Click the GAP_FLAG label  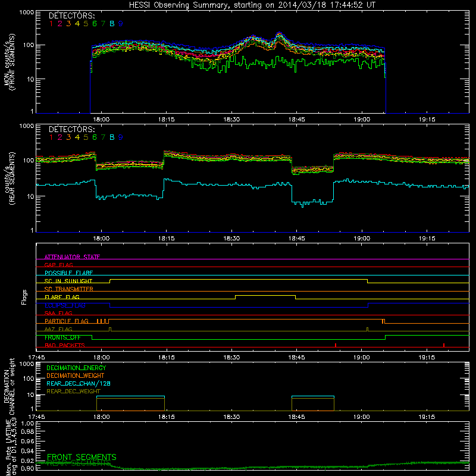(x=58, y=265)
